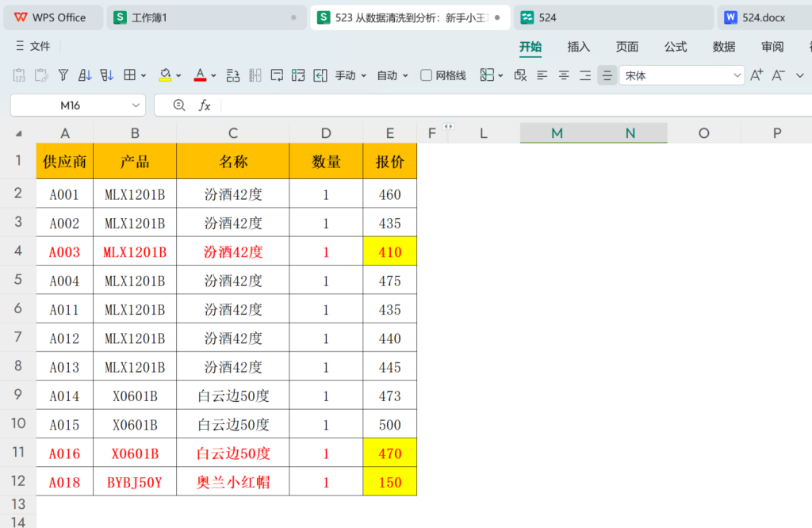Image resolution: width=812 pixels, height=528 pixels.
Task: Click the yellow cell with 410
Action: [390, 251]
